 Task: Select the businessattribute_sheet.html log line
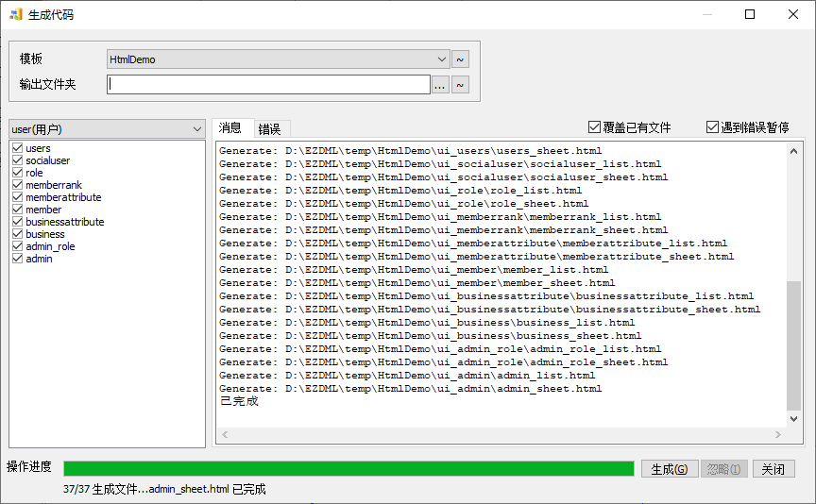(490, 309)
